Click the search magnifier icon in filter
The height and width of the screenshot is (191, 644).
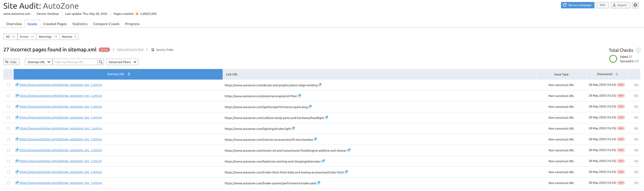point(100,62)
